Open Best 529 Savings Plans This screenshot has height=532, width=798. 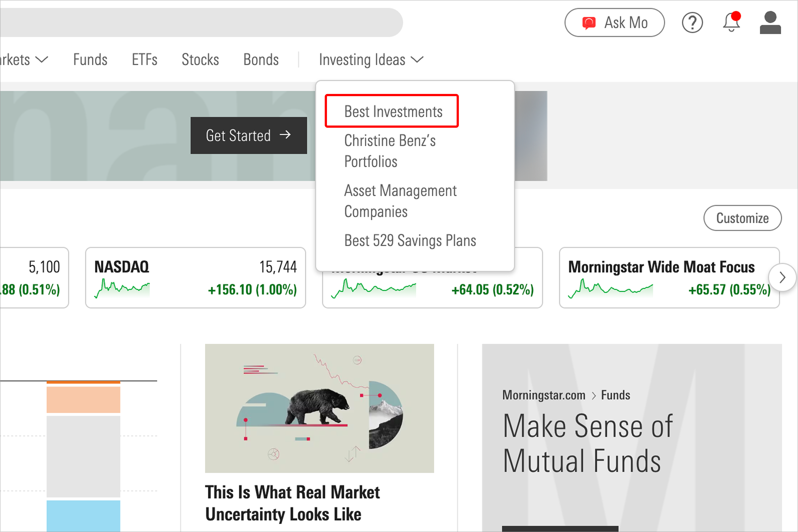click(410, 241)
